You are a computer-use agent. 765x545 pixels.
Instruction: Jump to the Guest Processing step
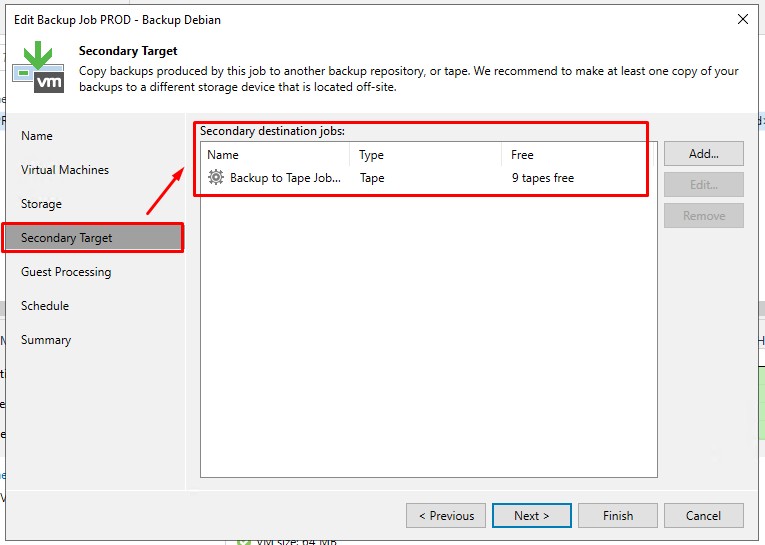[x=66, y=272]
